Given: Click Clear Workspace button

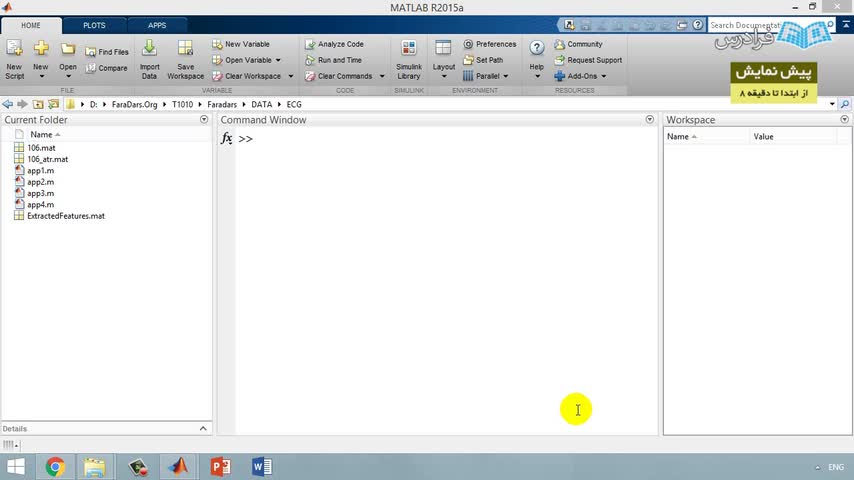Looking at the screenshot, I should 247,76.
